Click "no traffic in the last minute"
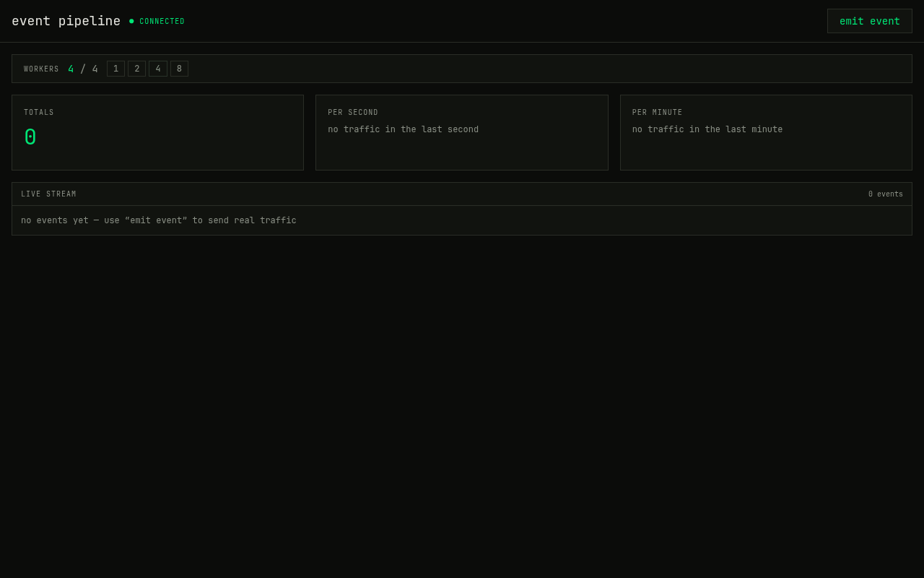This screenshot has height=578, width=924. click(707, 130)
